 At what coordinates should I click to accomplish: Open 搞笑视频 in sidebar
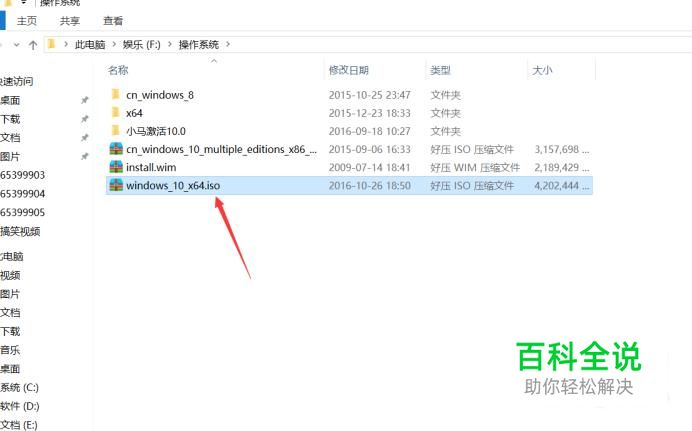20,231
